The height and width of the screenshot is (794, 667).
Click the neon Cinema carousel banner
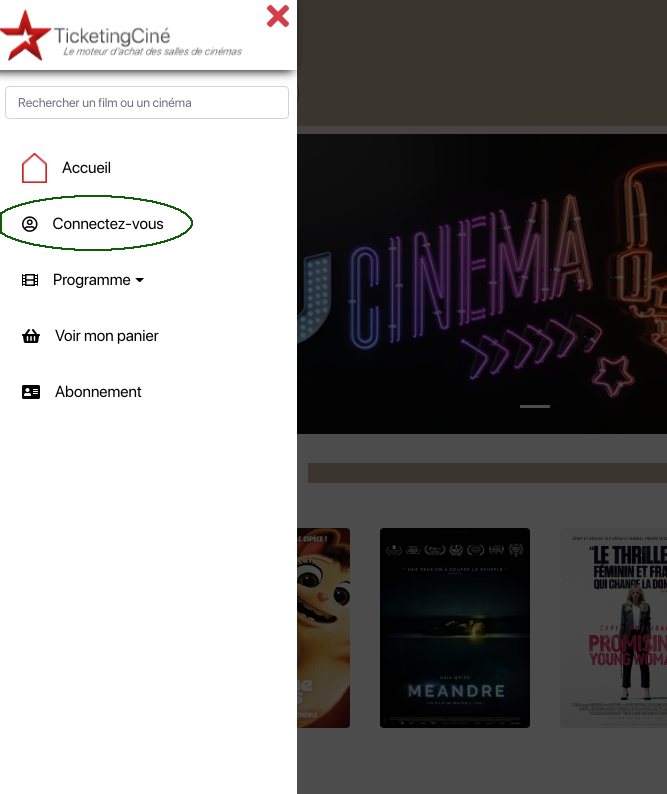coord(482,284)
